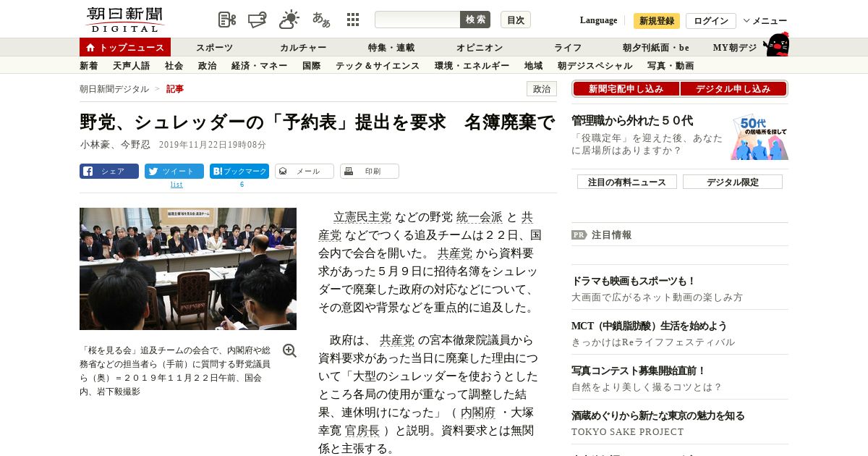Click the 政治 category tag button

(542, 89)
